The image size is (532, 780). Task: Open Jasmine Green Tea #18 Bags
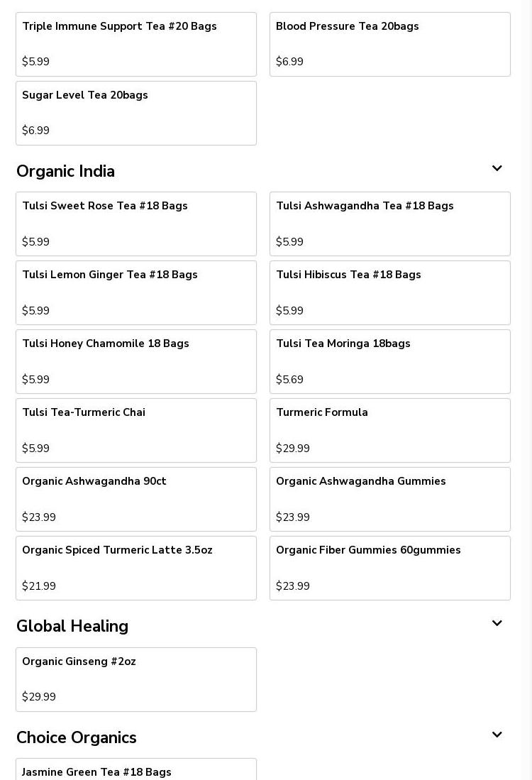coord(136,771)
